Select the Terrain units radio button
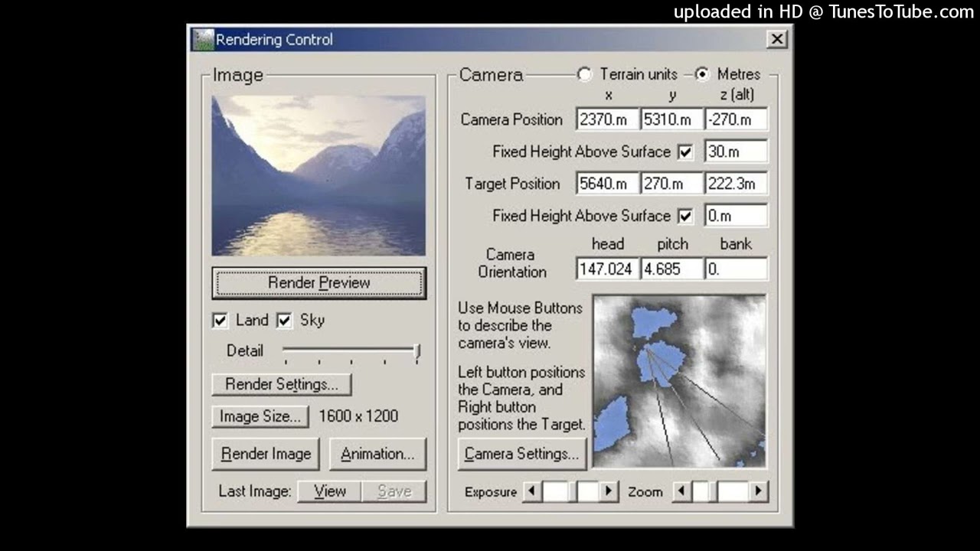This screenshot has width=980, height=551. 585,74
